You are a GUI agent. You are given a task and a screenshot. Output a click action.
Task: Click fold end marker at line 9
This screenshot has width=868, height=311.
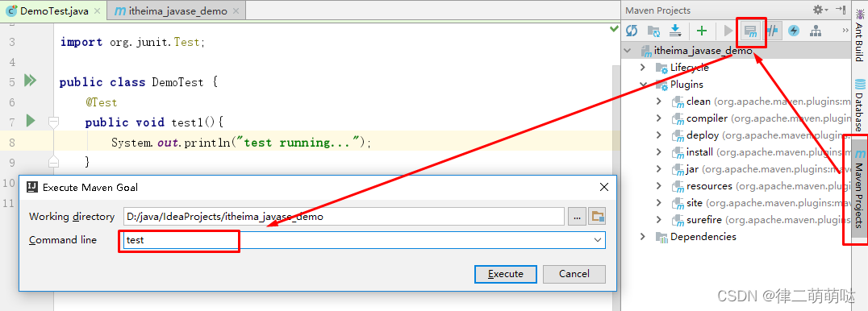(x=53, y=161)
